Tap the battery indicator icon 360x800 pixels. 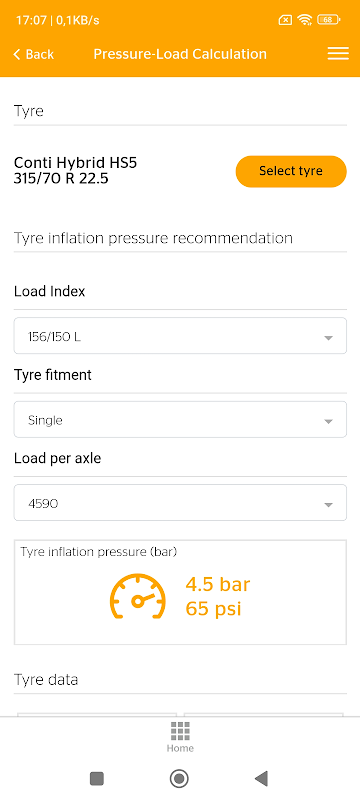[x=329, y=20]
